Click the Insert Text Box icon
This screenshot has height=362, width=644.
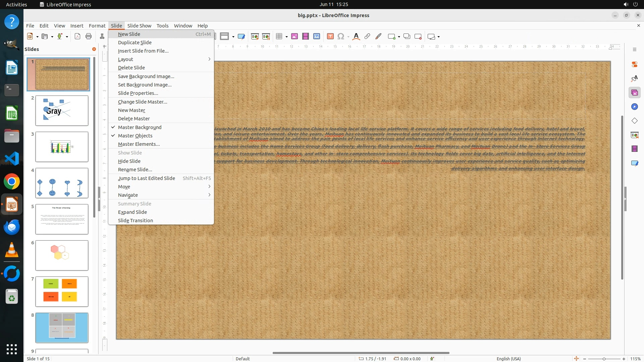click(x=330, y=37)
